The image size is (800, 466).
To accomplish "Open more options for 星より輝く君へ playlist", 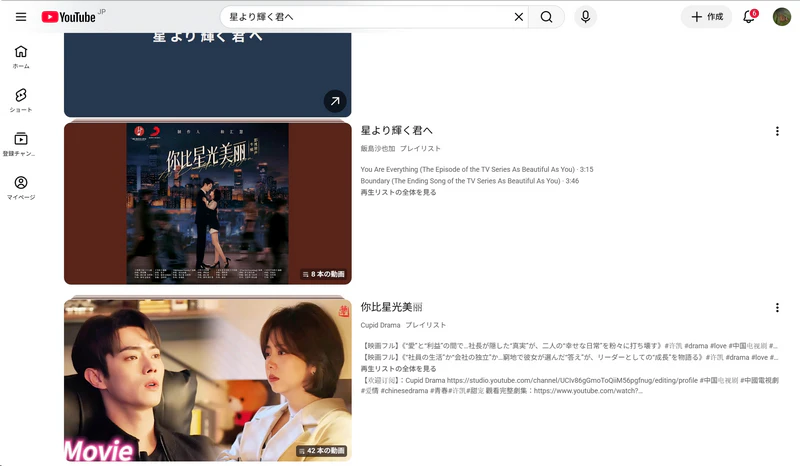I will pos(777,131).
